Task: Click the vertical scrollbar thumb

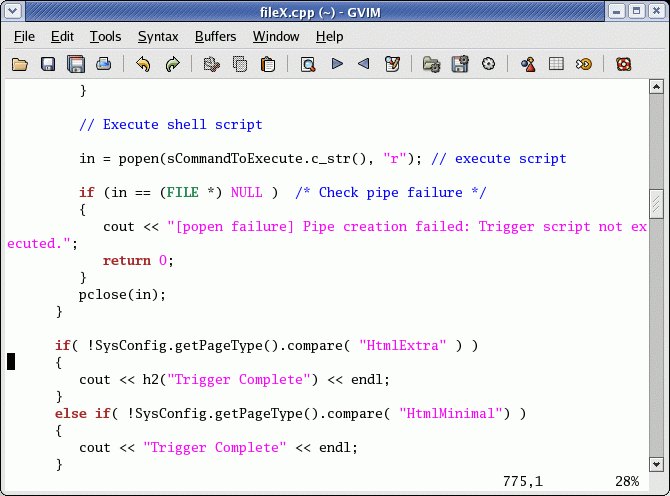Action: click(656, 204)
